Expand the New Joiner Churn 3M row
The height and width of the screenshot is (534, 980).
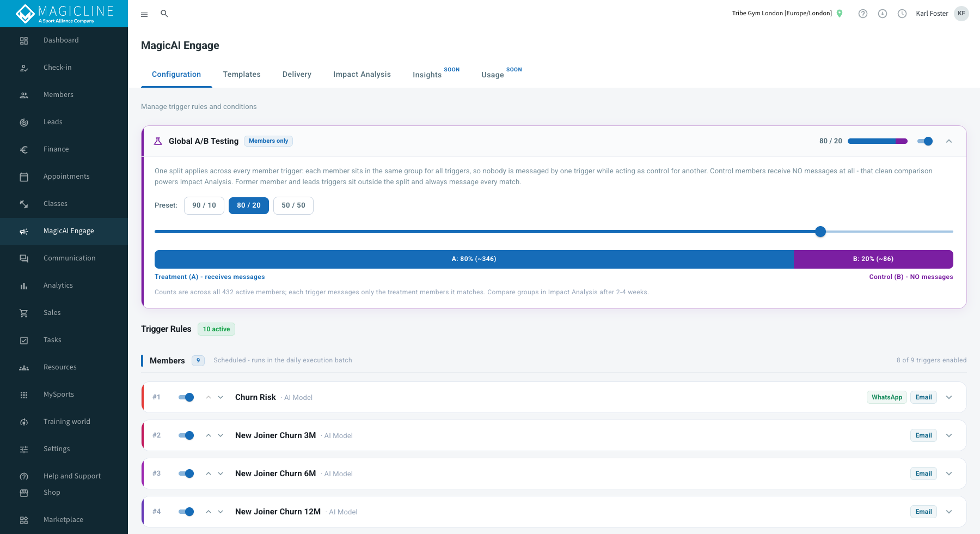pyautogui.click(x=949, y=435)
